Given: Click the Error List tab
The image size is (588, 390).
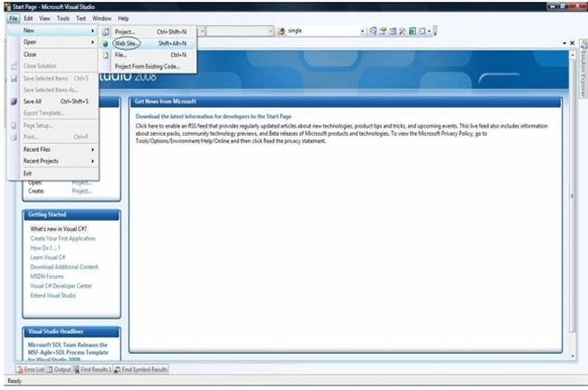Looking at the screenshot, I should pyautogui.click(x=31, y=370).
